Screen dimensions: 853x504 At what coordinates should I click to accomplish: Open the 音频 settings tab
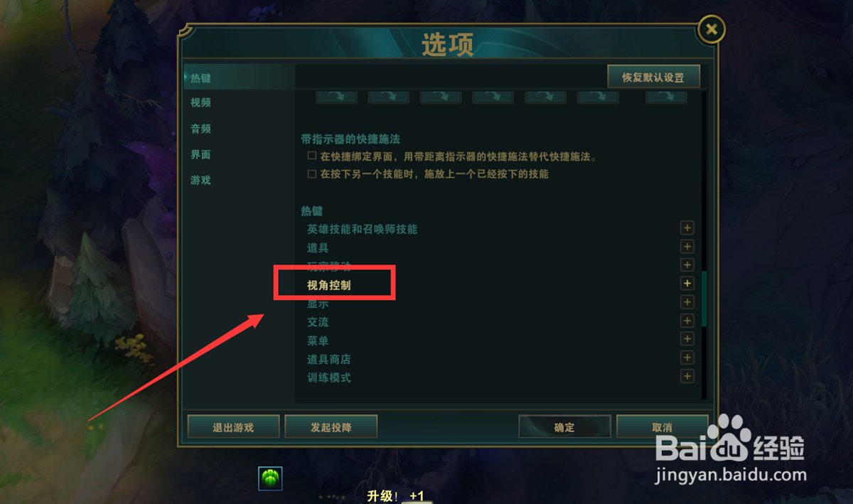pos(201,129)
